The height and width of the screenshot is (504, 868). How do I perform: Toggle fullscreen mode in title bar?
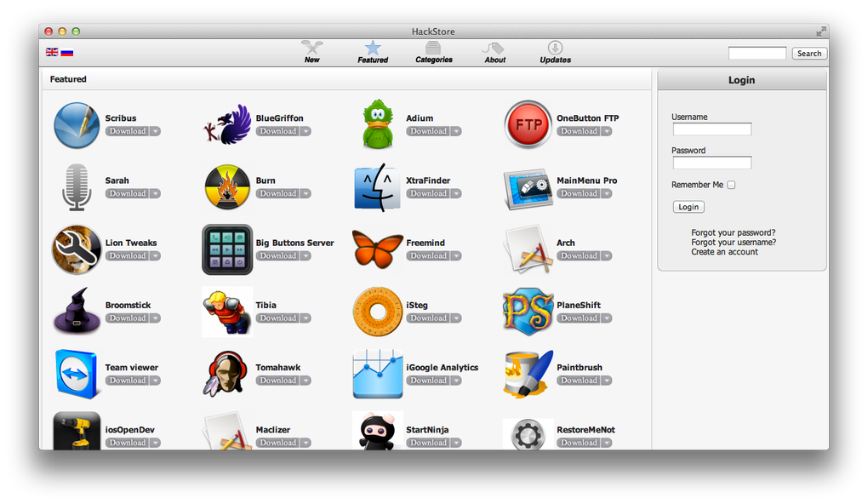(x=821, y=31)
